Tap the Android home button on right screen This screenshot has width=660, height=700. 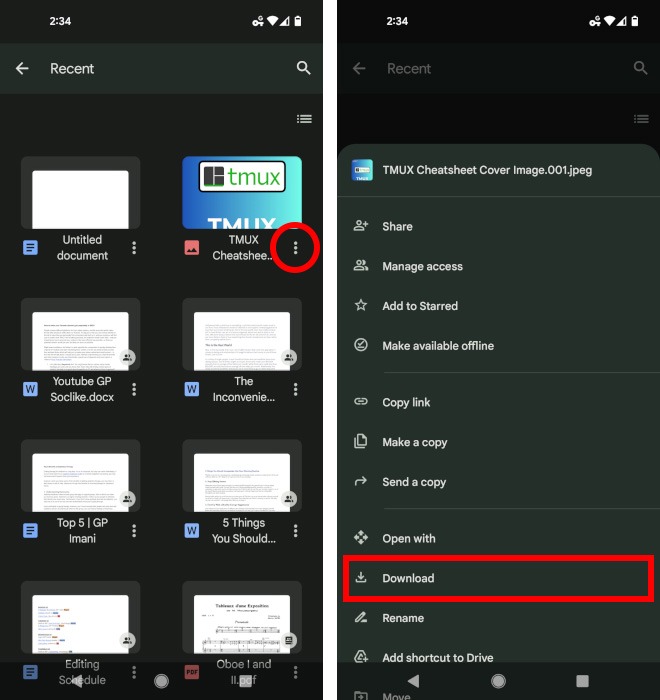pos(498,681)
